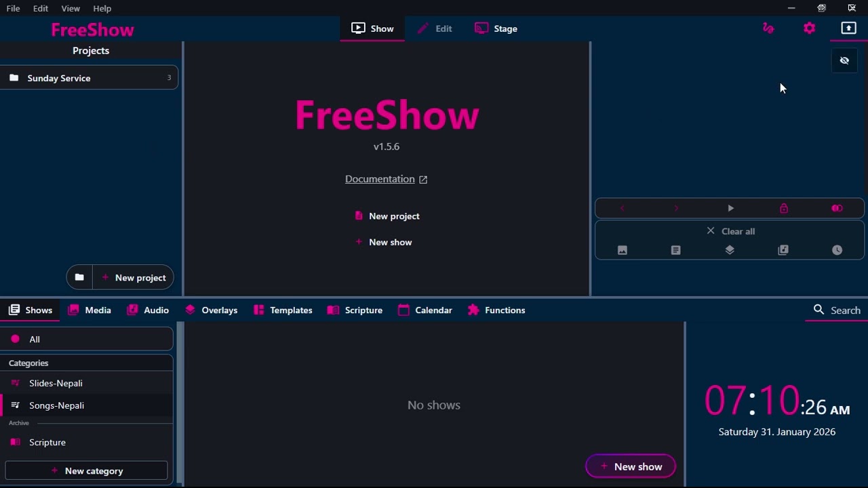Click the new folder icon button
The height and width of the screenshot is (488, 868).
(x=79, y=277)
